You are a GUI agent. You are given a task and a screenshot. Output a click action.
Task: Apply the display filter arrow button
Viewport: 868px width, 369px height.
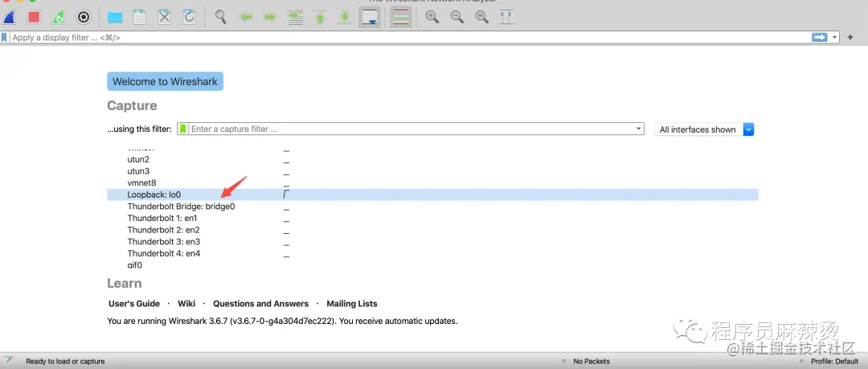819,37
